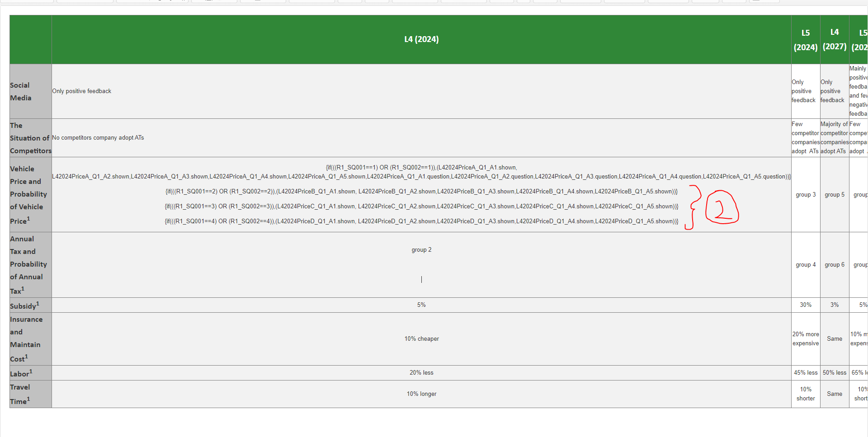Click the red handwritten circled 2 annotation
The width and height of the screenshot is (868, 437).
click(x=722, y=208)
